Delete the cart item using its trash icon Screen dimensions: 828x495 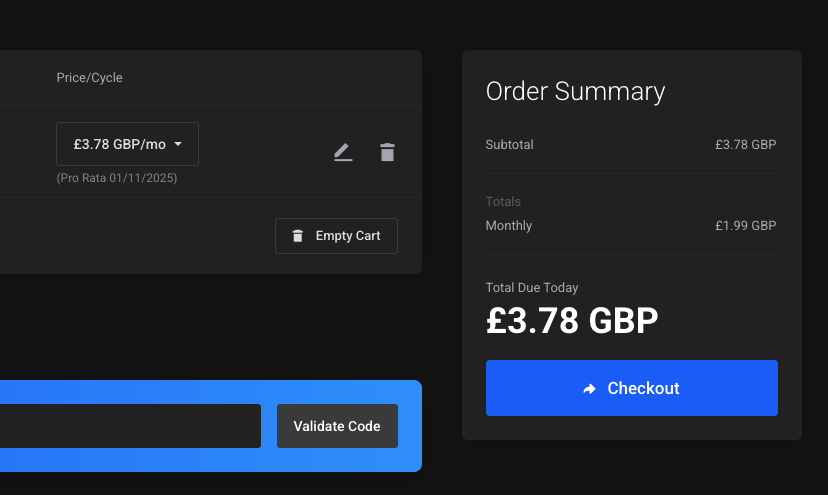[x=388, y=152]
